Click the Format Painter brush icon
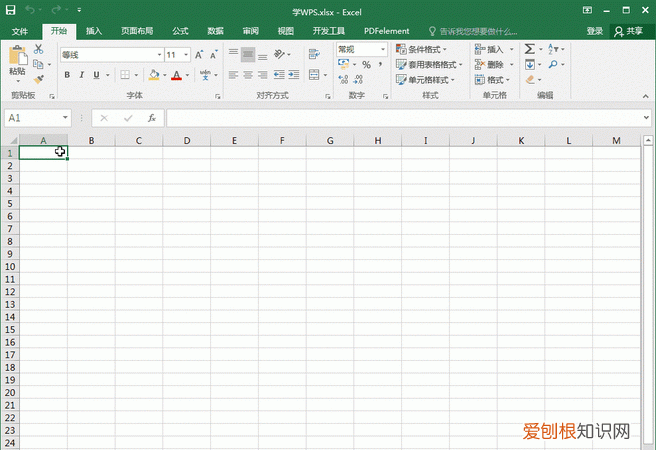The image size is (656, 450). [38, 79]
